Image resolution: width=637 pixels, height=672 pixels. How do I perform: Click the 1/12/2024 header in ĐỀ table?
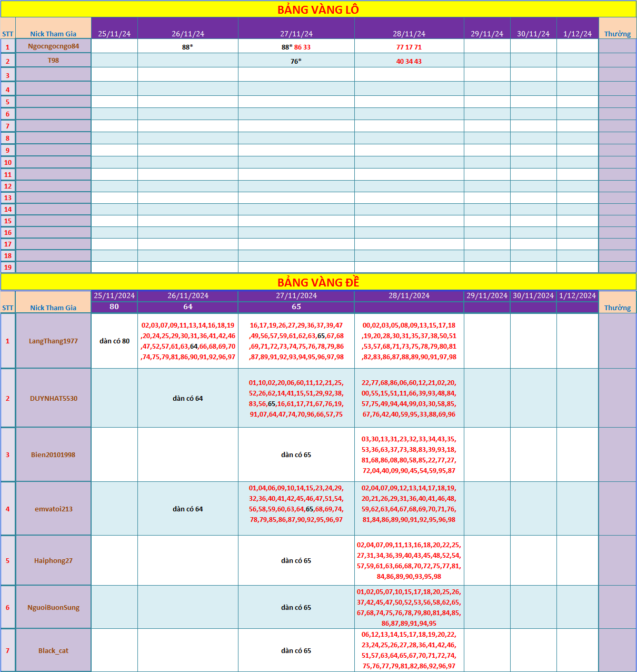pyautogui.click(x=578, y=295)
